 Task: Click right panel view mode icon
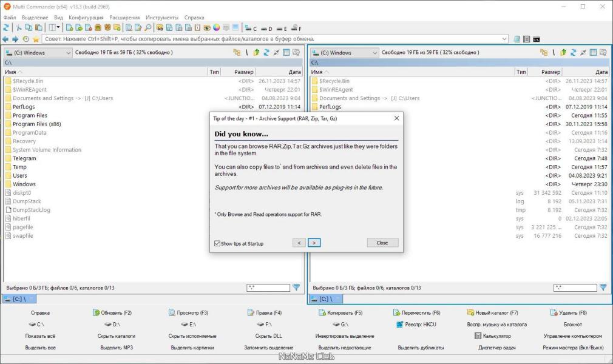pyautogui.click(x=593, y=52)
